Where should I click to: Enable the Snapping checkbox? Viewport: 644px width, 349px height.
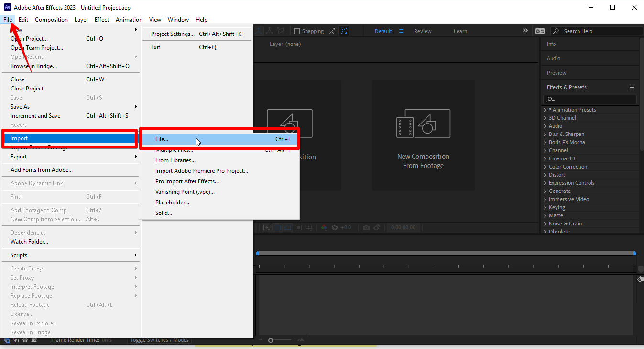coord(297,31)
